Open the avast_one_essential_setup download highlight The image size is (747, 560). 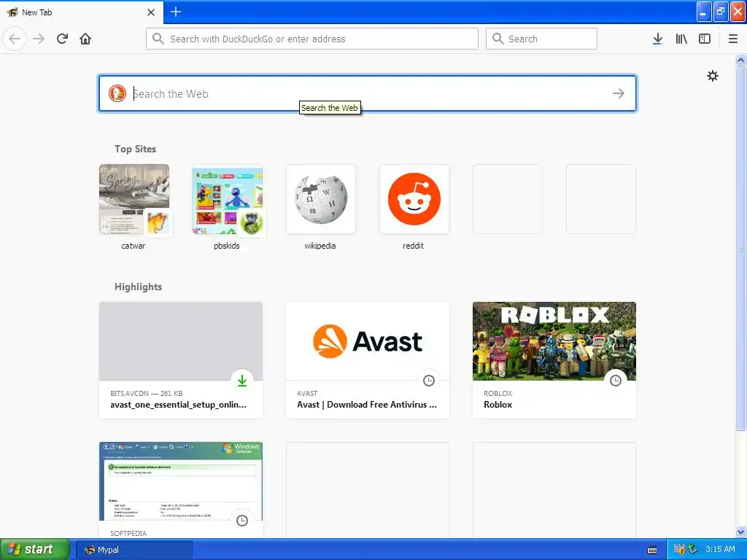pyautogui.click(x=181, y=360)
